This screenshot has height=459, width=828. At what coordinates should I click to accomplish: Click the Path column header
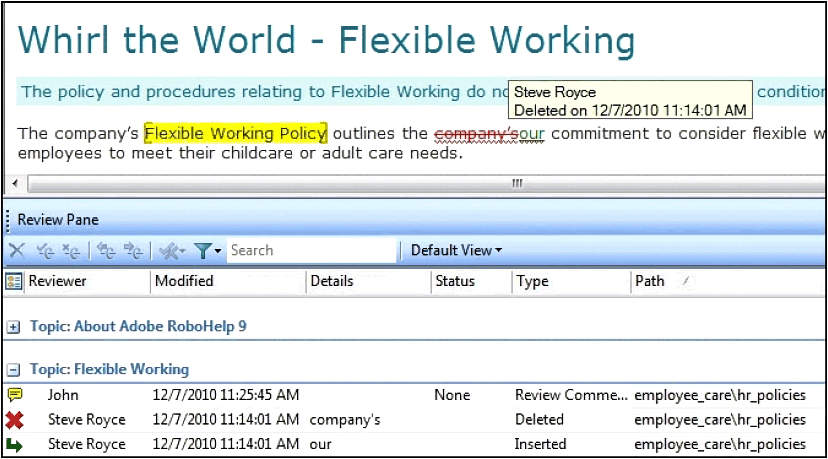click(649, 282)
